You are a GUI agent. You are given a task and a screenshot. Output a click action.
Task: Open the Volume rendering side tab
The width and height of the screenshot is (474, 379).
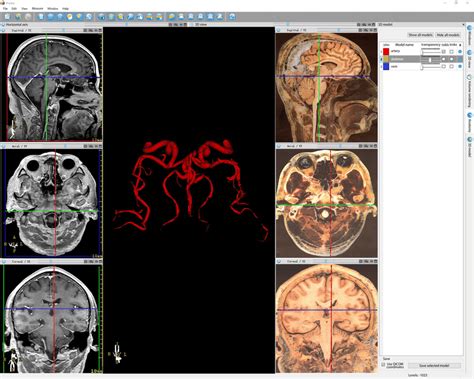coord(469,90)
